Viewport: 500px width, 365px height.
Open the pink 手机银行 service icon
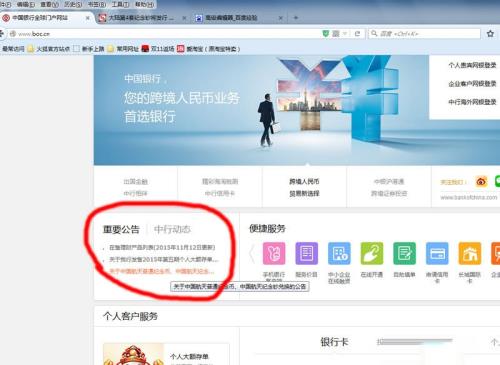click(x=274, y=253)
